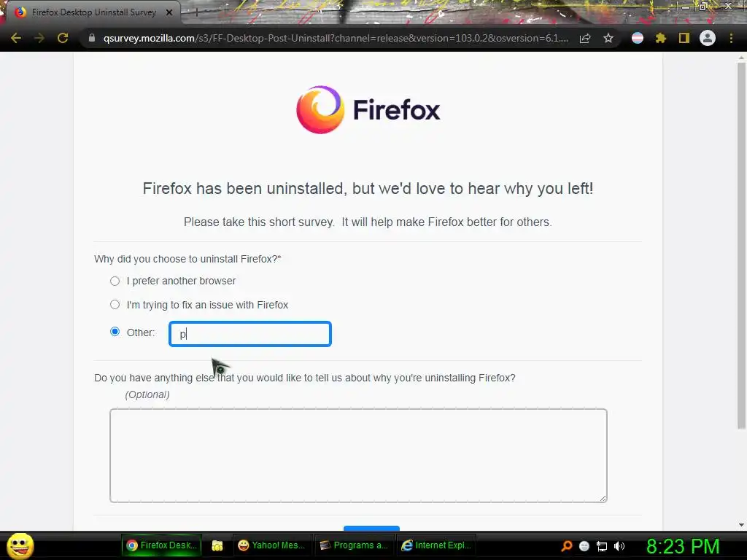Open a new browser tab
747x560 pixels.
[196, 12]
